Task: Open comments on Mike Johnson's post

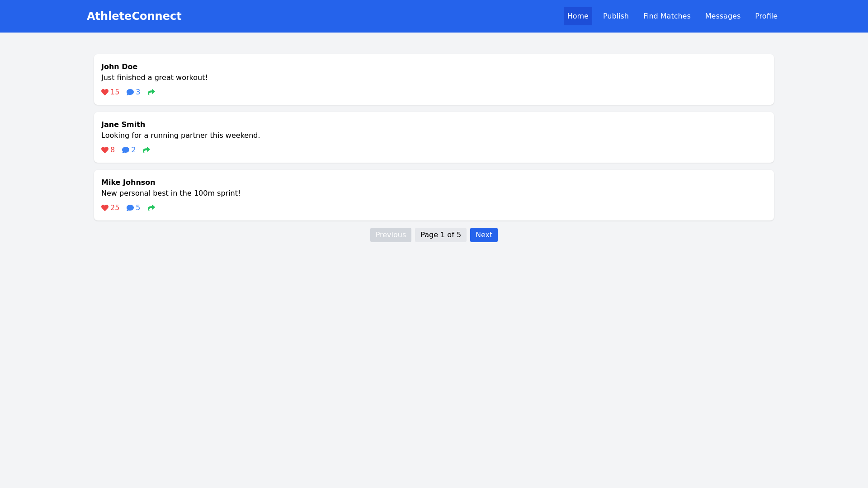Action: 133,207
